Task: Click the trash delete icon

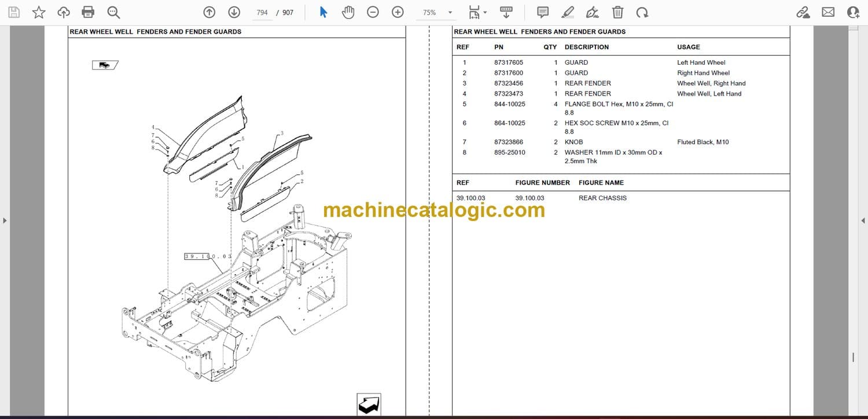Action: (x=617, y=12)
